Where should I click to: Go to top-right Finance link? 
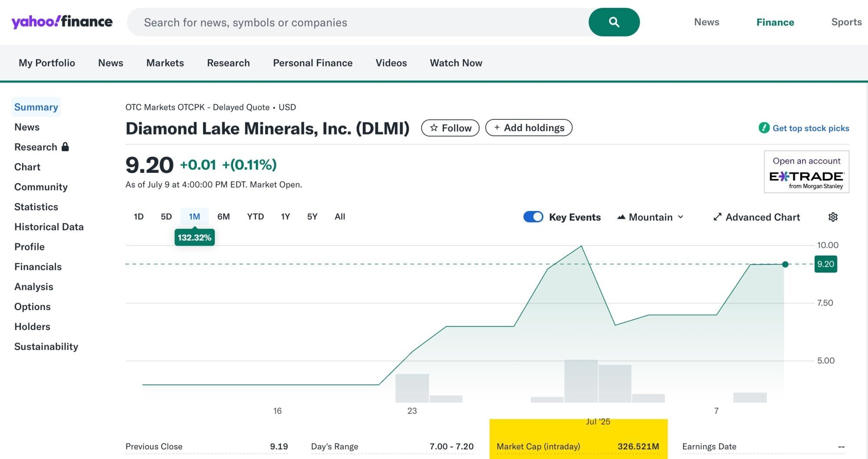pos(775,22)
